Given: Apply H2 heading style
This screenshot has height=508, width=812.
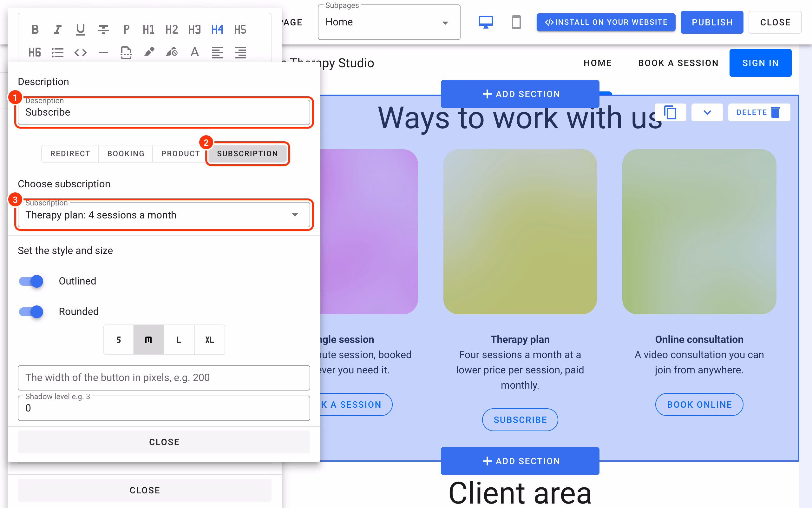Looking at the screenshot, I should 172,30.
